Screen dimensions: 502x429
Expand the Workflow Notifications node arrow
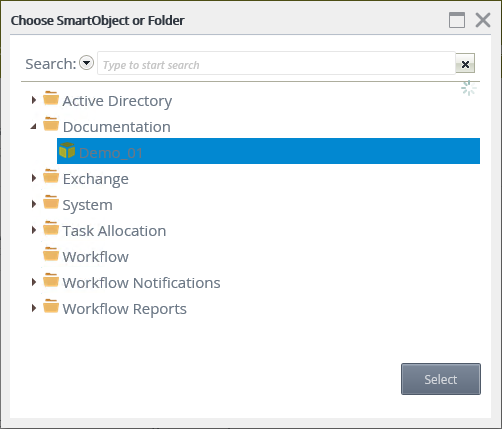pos(34,282)
